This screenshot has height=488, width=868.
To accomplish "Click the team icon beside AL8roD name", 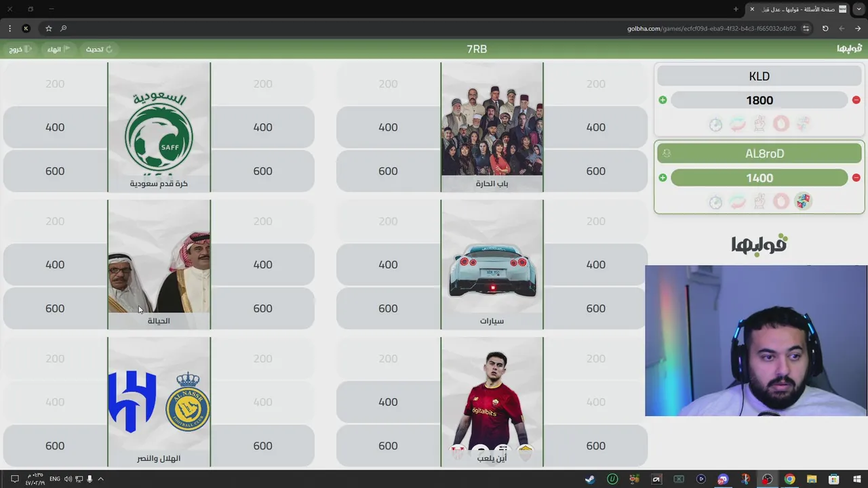I will tap(667, 154).
